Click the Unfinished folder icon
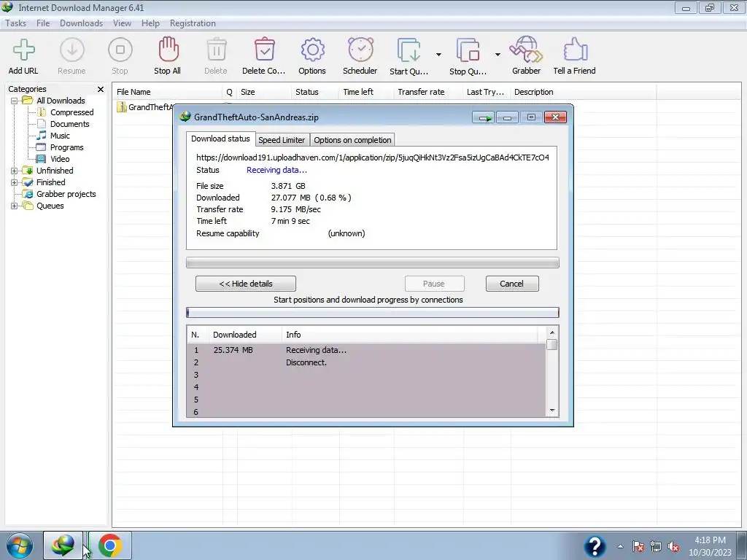The width and height of the screenshot is (747, 560). click(28, 171)
